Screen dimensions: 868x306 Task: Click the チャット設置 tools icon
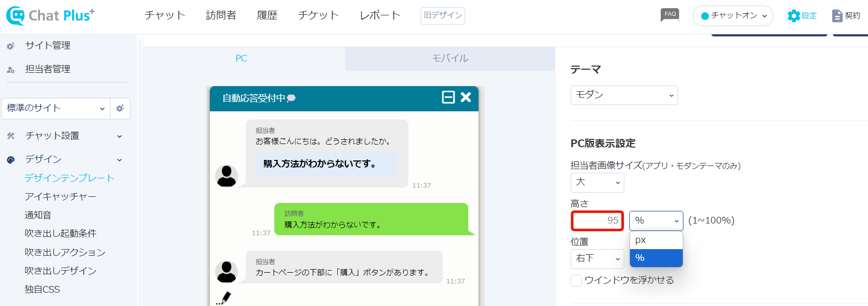[x=11, y=136]
